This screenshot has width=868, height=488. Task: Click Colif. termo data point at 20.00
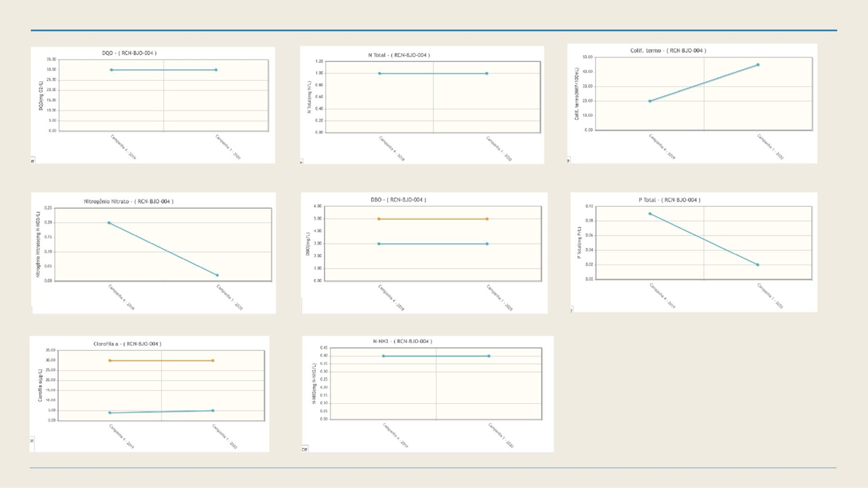650,101
